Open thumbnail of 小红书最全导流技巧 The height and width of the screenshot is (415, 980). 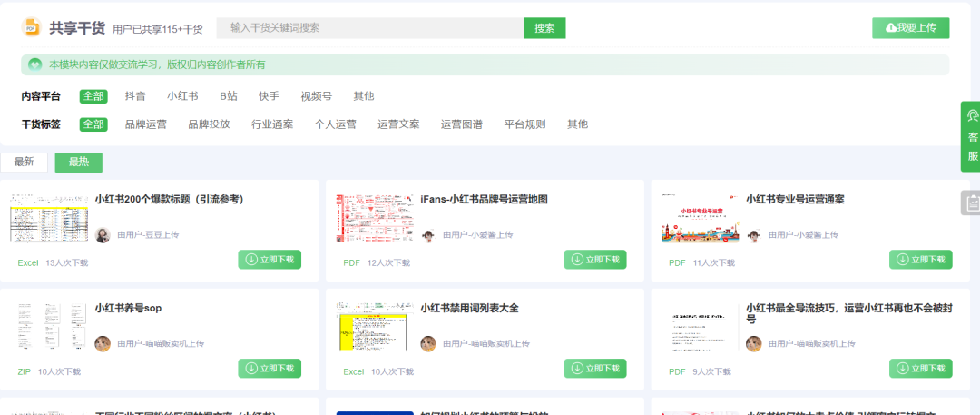click(700, 327)
